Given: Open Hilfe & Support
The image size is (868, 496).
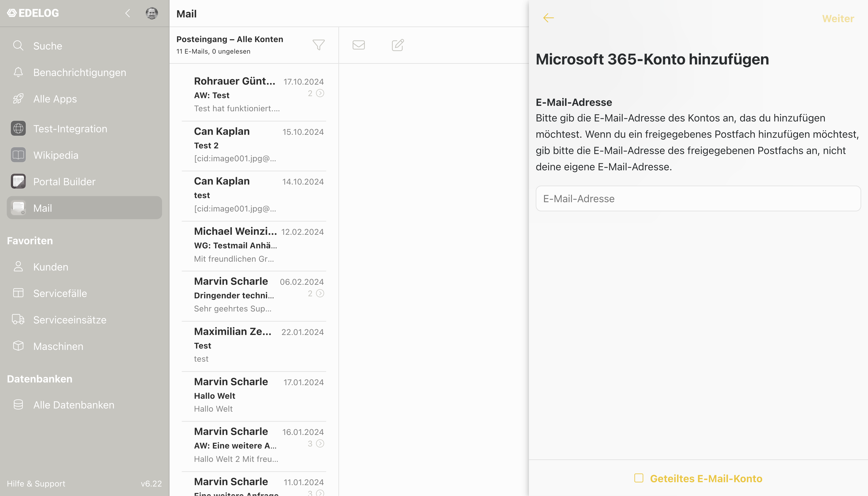Looking at the screenshot, I should click(x=36, y=484).
